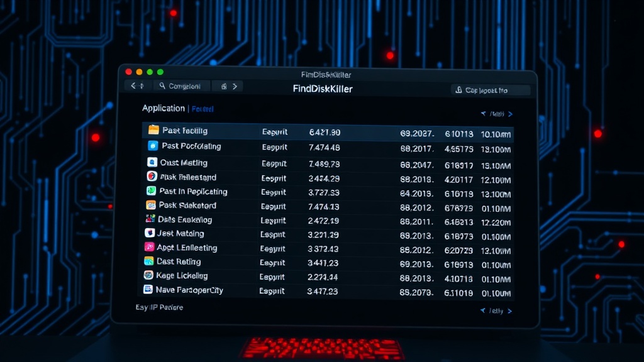644x362 pixels.
Task: Click the small lock icon in the toolbar
Action: (224, 86)
